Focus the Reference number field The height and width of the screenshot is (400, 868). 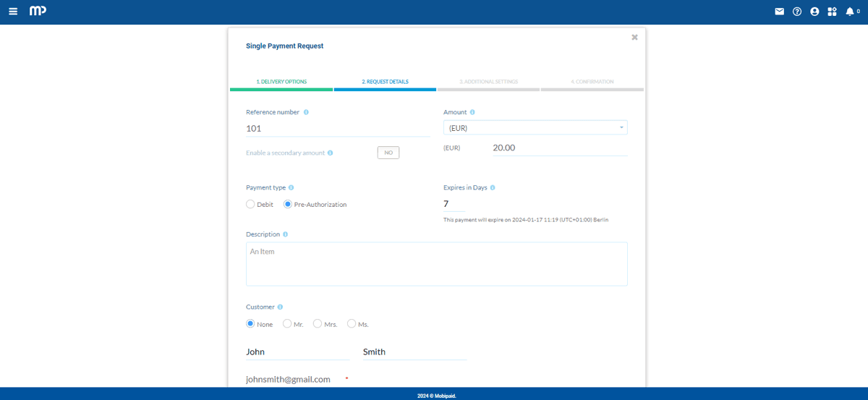(337, 128)
